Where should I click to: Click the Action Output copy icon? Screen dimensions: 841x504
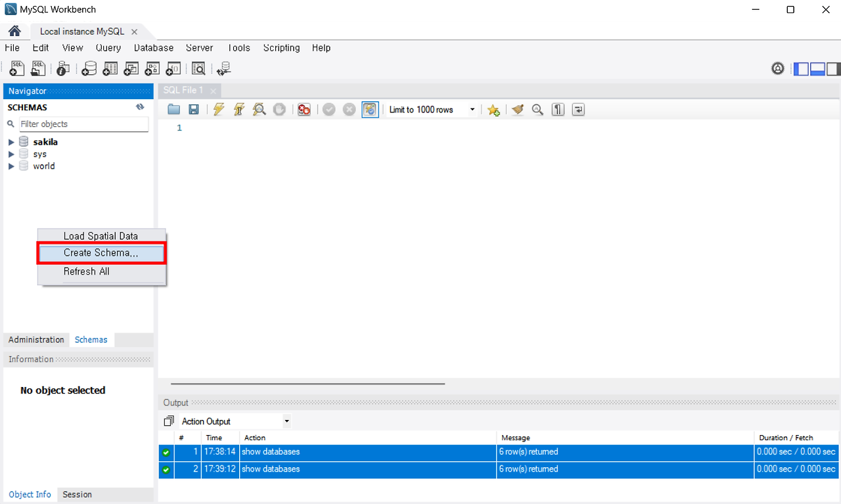(169, 421)
